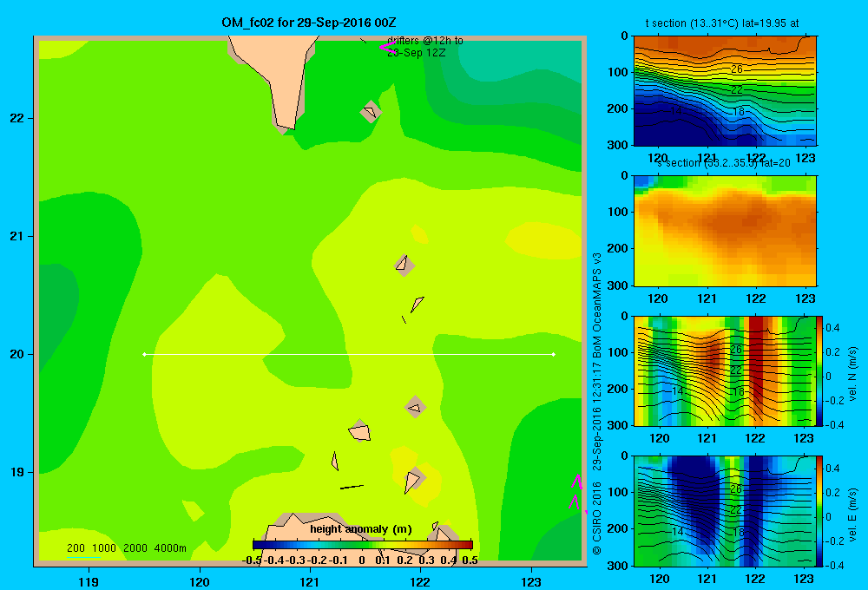The width and height of the screenshot is (868, 590).
Task: Click the 0 tick on the height anomaly colorbar
Action: click(361, 560)
